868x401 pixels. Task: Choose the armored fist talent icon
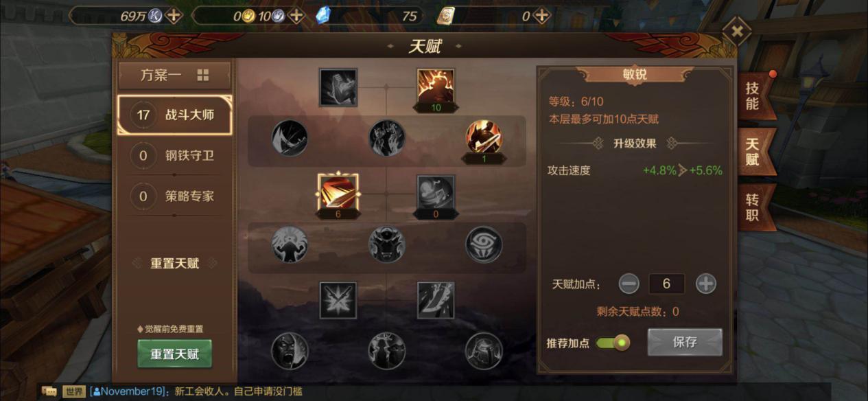pyautogui.click(x=338, y=87)
